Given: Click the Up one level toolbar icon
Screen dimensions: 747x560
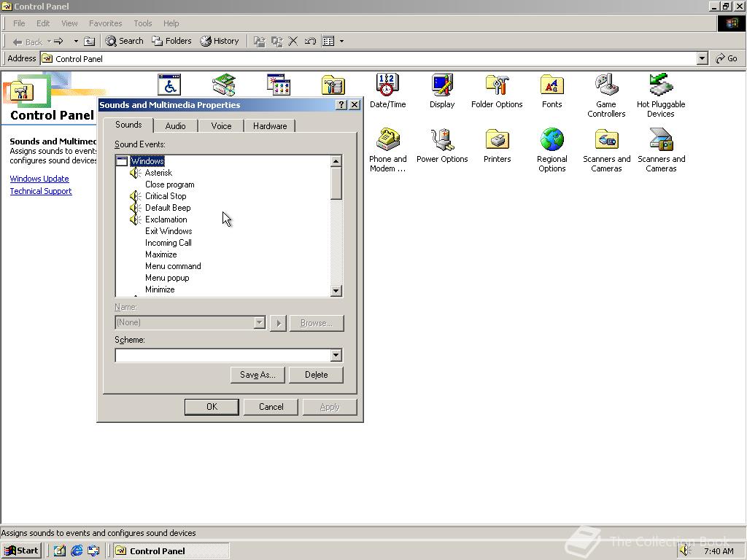Looking at the screenshot, I should (89, 42).
